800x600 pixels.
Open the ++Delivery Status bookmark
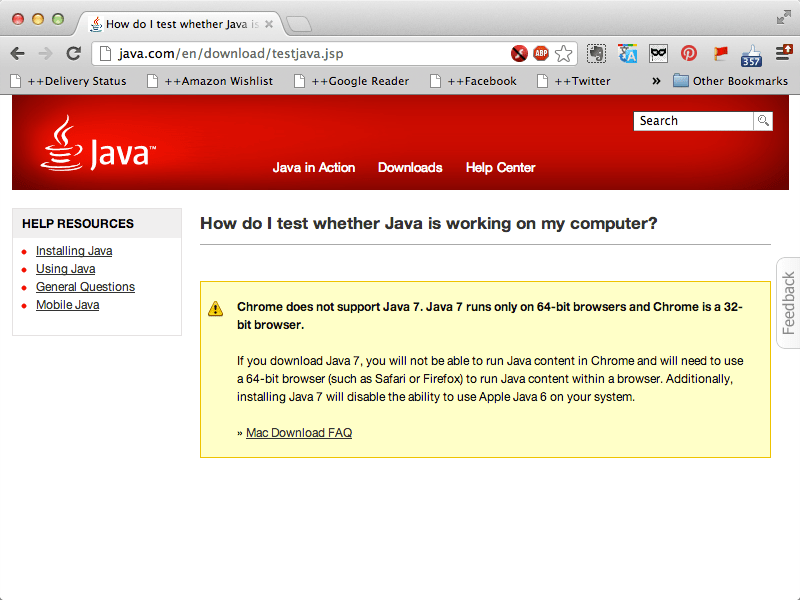pyautogui.click(x=69, y=81)
